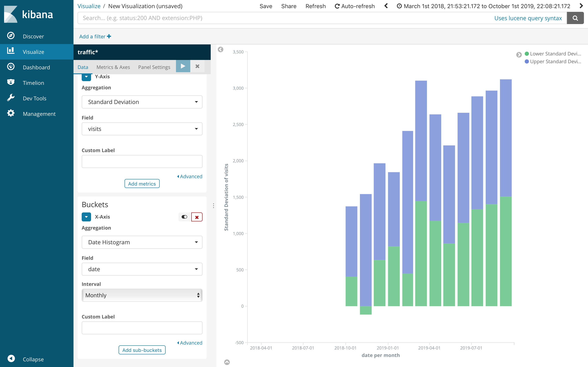Click the Lower Standard Deviation legend swatch

(527, 54)
